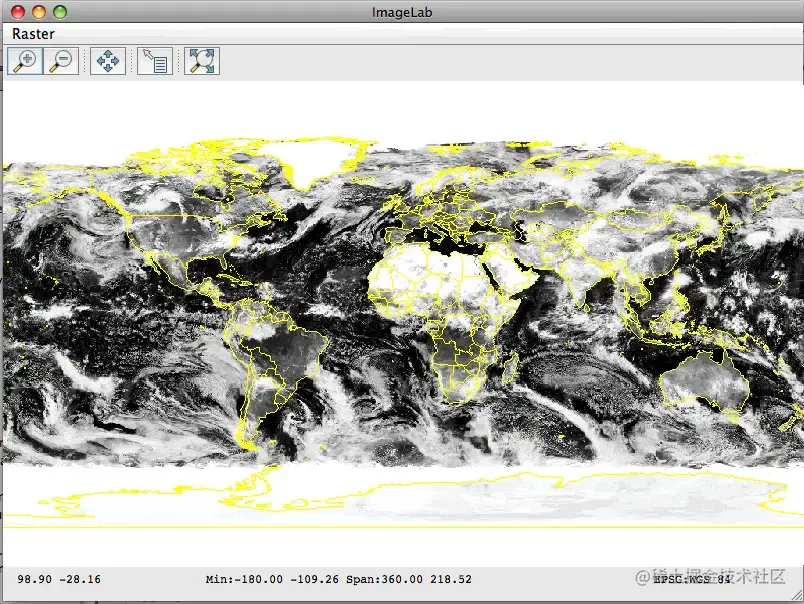Select the Zoom In tool
This screenshot has height=604, width=804.
(x=25, y=61)
